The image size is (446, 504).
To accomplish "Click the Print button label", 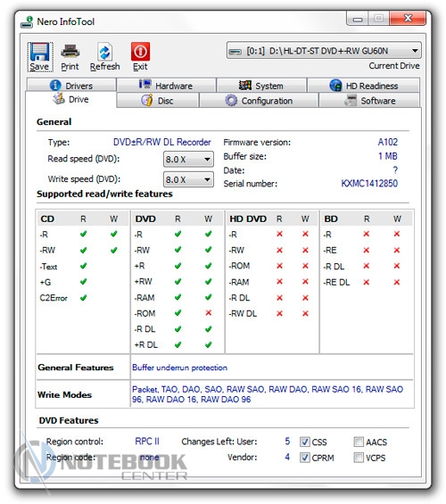I will (70, 67).
